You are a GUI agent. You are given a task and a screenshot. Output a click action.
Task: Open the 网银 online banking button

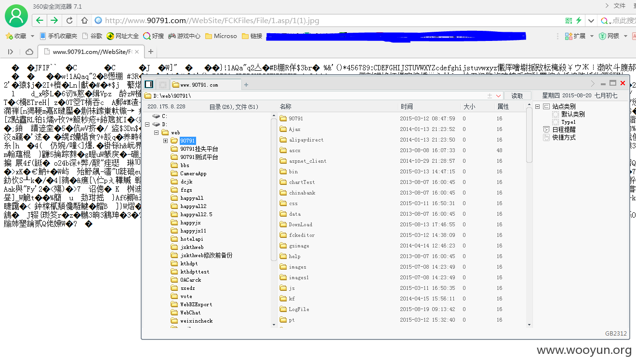[609, 36]
